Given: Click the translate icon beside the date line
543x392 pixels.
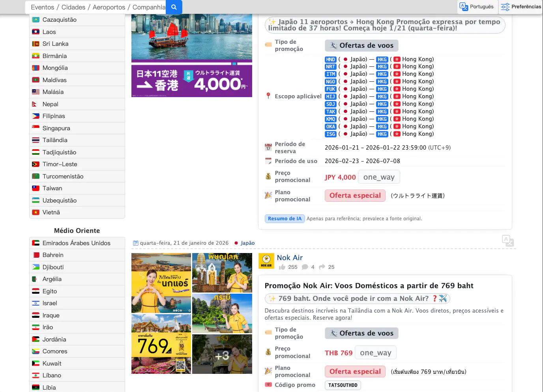Looking at the screenshot, I should pos(508,241).
